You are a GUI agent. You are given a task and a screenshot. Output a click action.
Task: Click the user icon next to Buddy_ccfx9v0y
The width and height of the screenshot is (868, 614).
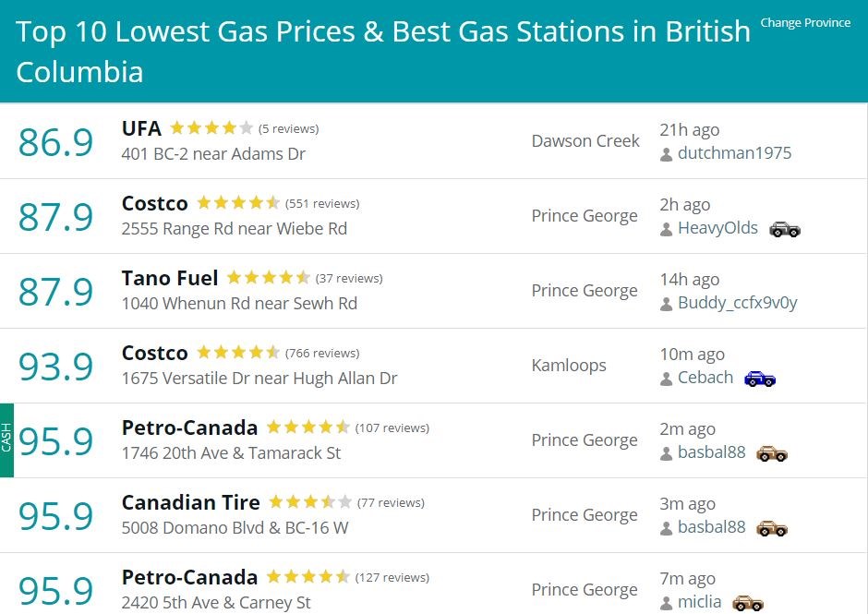667,304
